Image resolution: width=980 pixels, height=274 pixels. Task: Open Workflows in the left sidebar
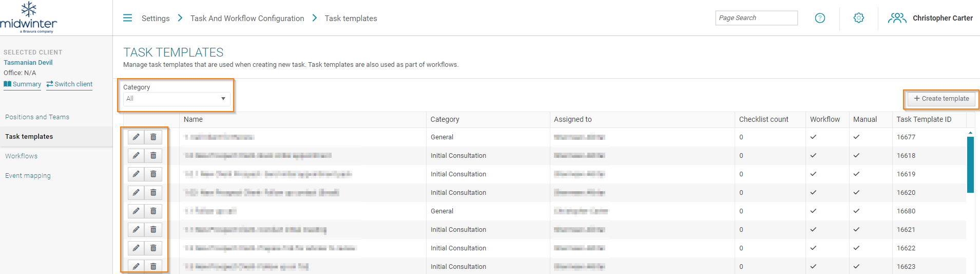[x=22, y=156]
